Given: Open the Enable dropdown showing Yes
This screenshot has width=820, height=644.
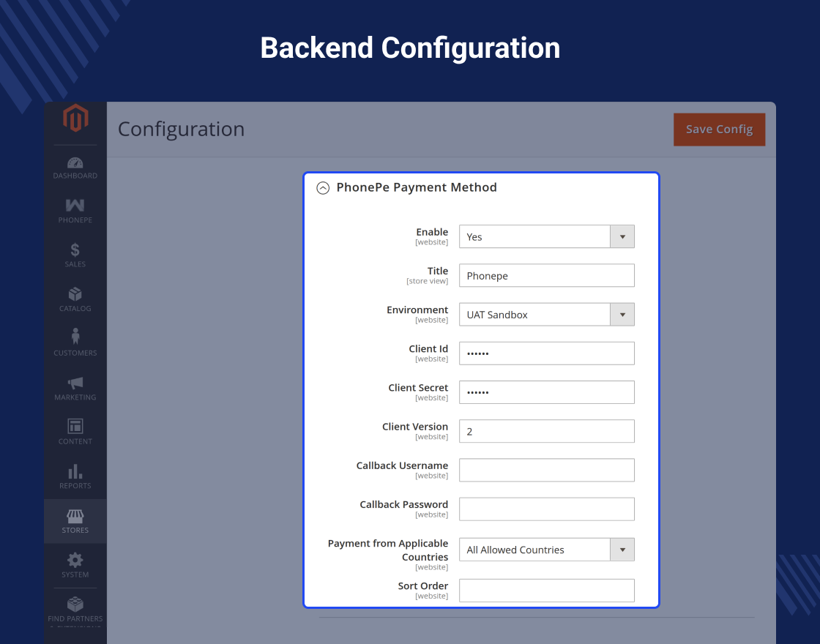Looking at the screenshot, I should point(546,237).
